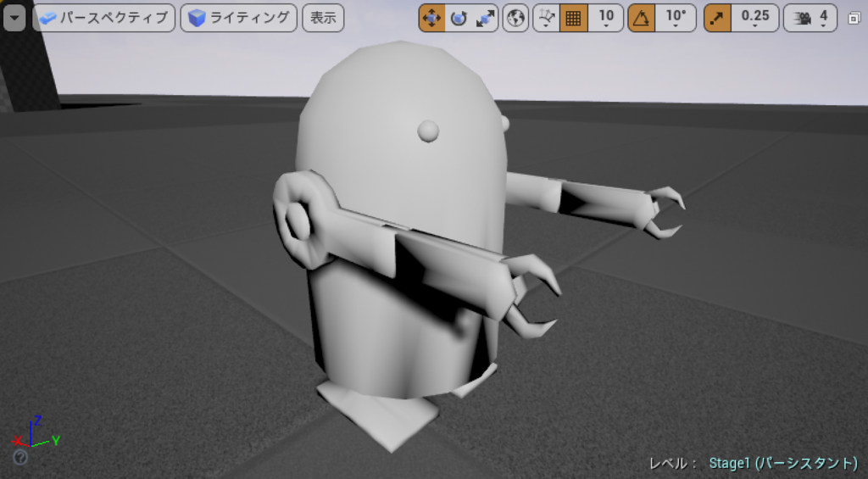Open the viewport options dropdown arrow

pyautogui.click(x=14, y=18)
